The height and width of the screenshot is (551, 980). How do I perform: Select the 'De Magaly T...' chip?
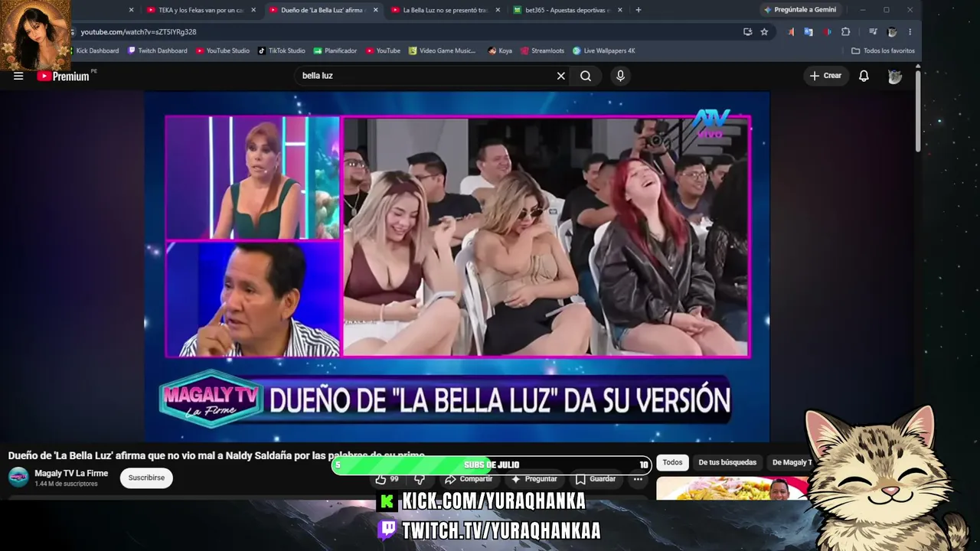[792, 462]
